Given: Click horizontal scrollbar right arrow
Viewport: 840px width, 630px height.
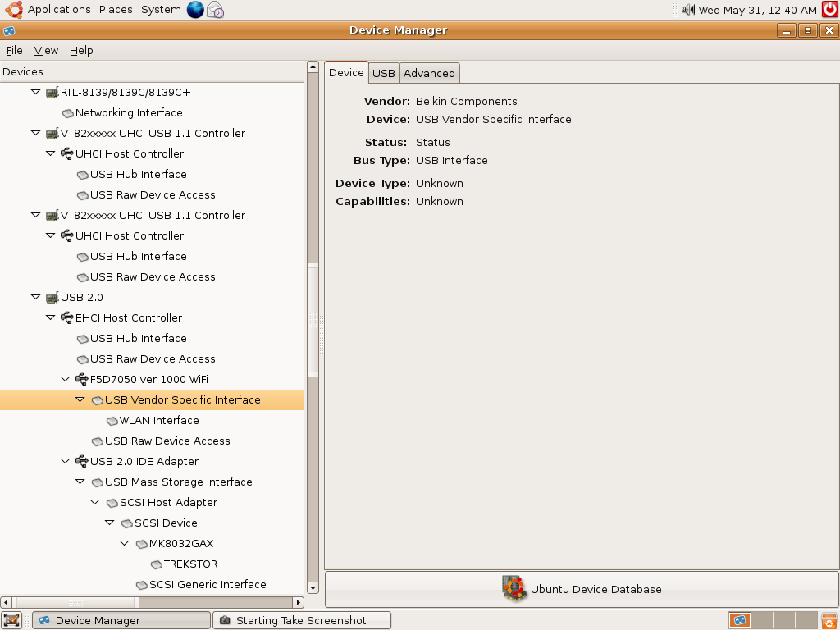Looking at the screenshot, I should pyautogui.click(x=299, y=602).
